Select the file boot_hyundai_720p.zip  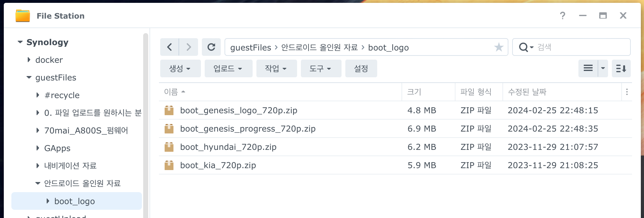pos(228,147)
